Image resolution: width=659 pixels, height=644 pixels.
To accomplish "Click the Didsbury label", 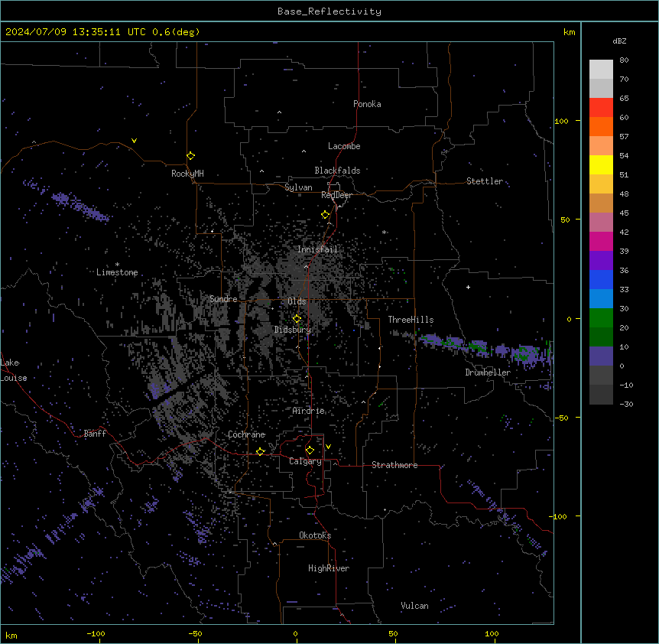I will point(293,330).
